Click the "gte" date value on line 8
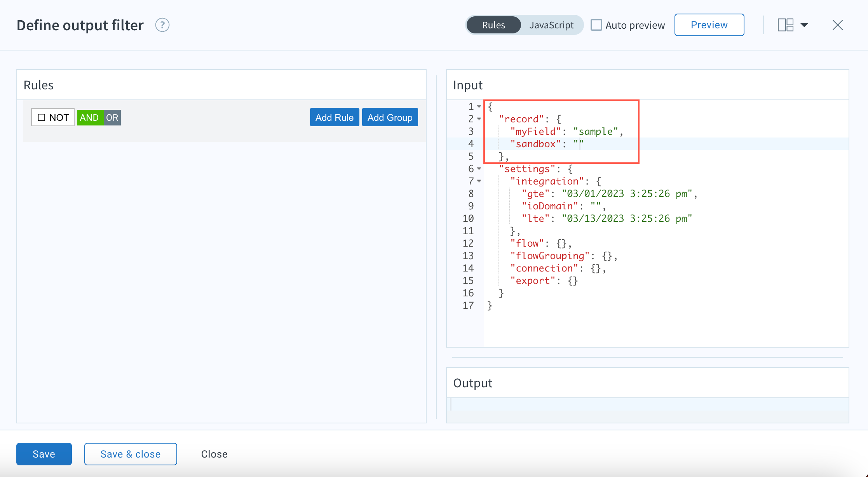Viewport: 868px width, 477px height. (x=627, y=193)
